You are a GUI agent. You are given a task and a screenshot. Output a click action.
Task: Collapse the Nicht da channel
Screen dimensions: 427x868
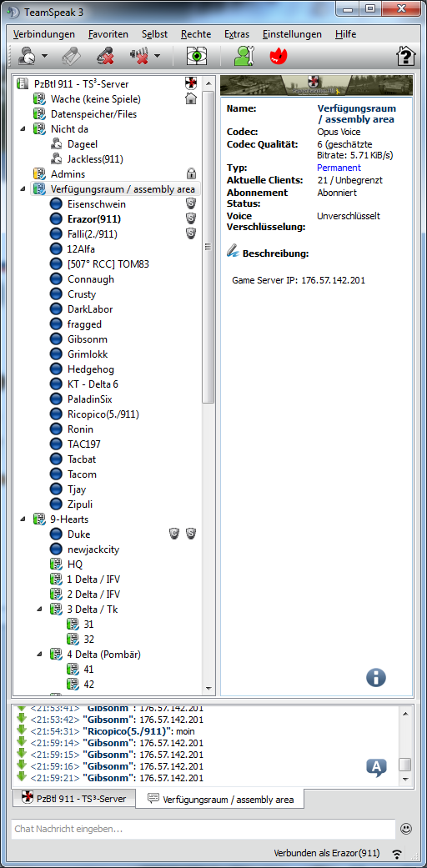coord(23,129)
